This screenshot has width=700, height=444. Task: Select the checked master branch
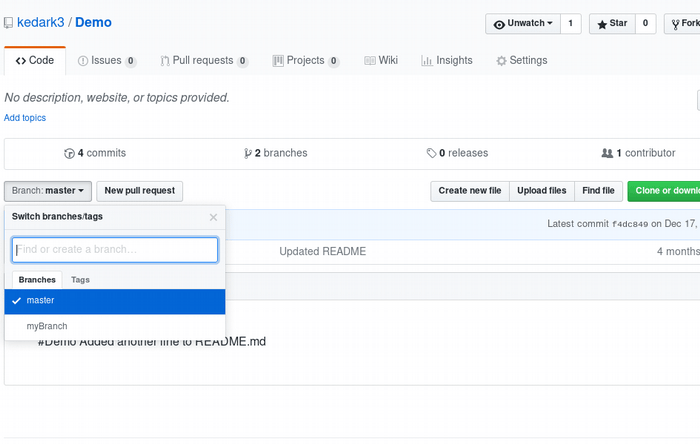tap(41, 300)
